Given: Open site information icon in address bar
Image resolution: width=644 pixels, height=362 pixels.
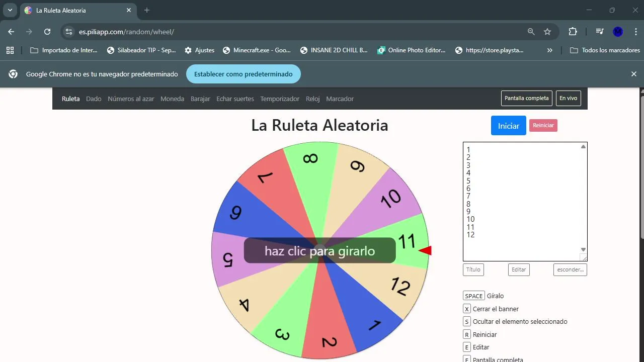Looking at the screenshot, I should pyautogui.click(x=69, y=32).
